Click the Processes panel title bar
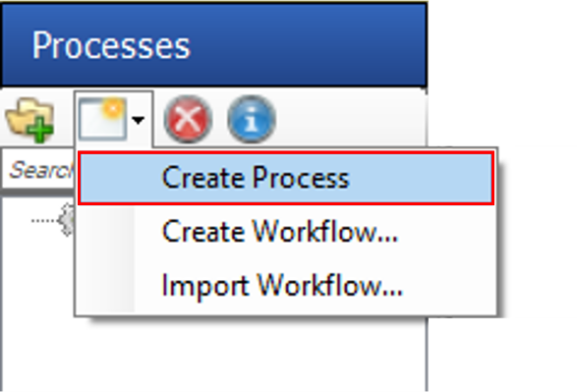Image resolution: width=577 pixels, height=392 pixels. tap(214, 44)
